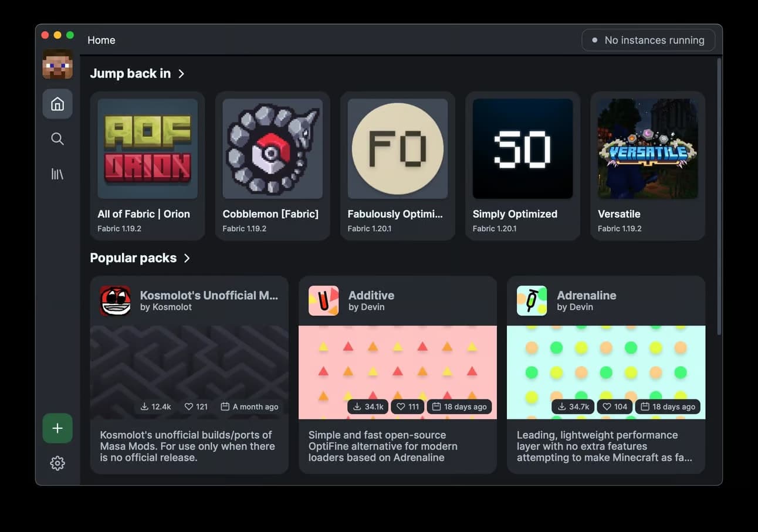The width and height of the screenshot is (758, 532).
Task: Click Kosmolot's pack icon
Action: click(x=116, y=301)
